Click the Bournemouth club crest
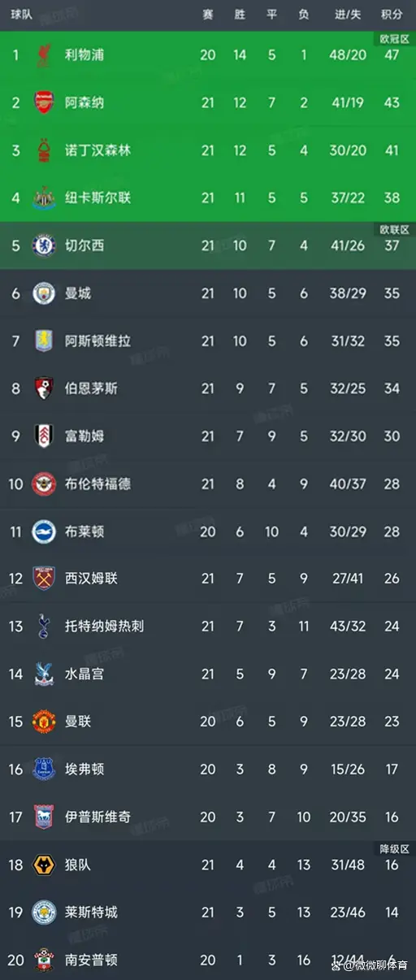 tap(43, 388)
